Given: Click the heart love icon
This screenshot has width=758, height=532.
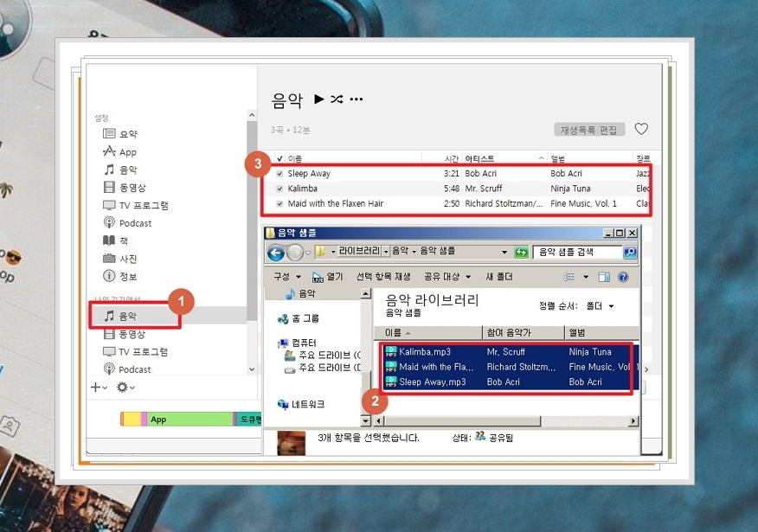Looking at the screenshot, I should pos(641,129).
